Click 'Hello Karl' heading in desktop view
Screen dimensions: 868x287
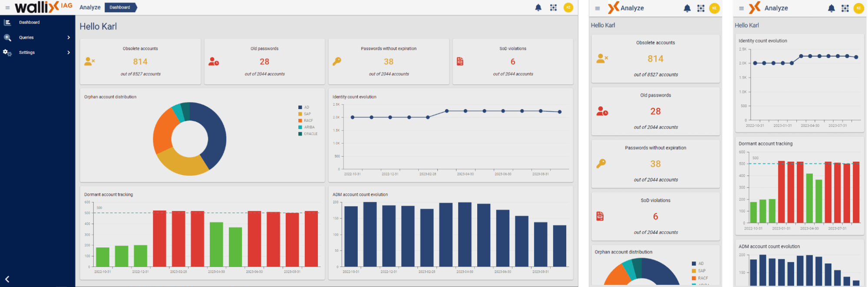(98, 27)
